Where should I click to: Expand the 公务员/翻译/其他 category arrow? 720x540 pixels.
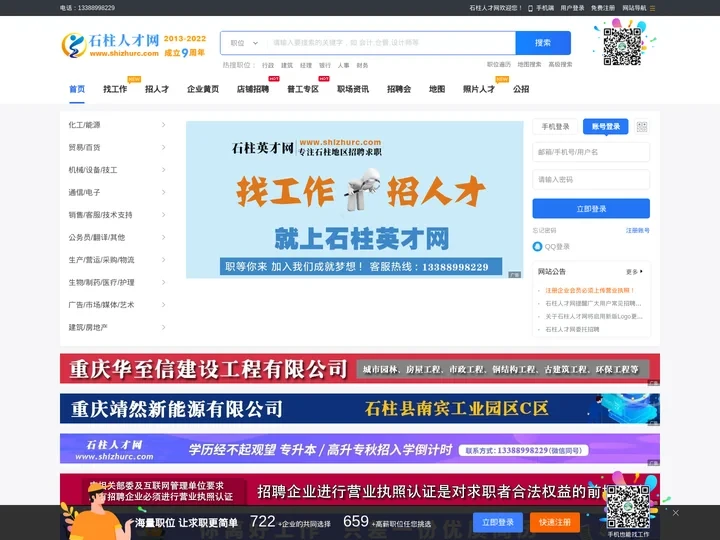[x=163, y=237]
